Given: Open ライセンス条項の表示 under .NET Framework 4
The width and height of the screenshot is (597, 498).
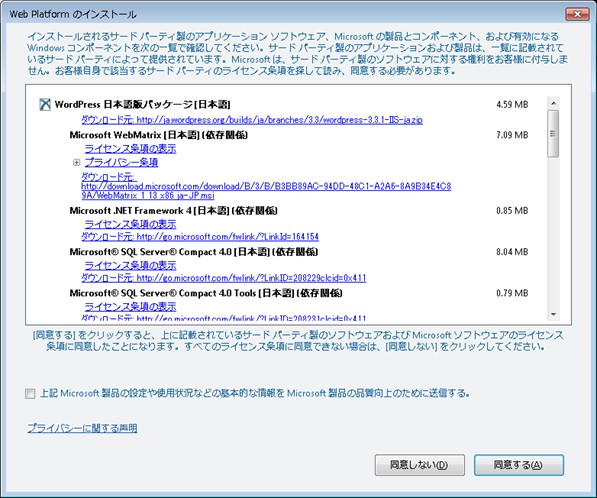Looking at the screenshot, I should click(x=130, y=224).
